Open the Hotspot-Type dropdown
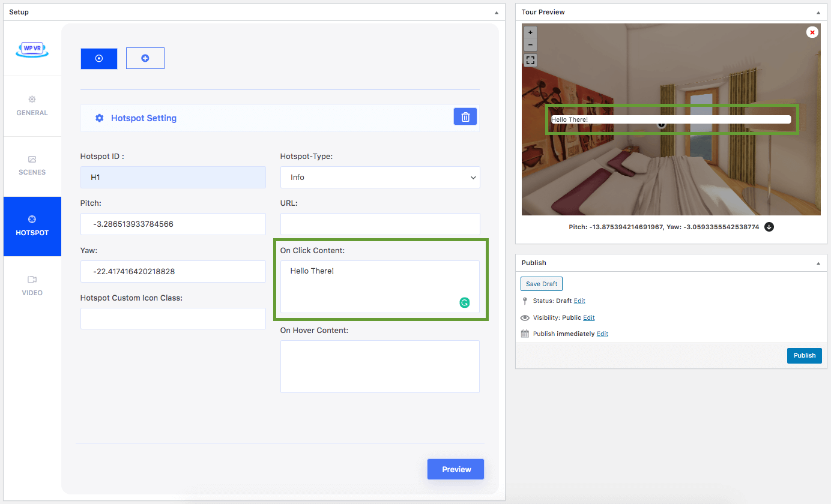The width and height of the screenshot is (831, 504). coord(379,178)
